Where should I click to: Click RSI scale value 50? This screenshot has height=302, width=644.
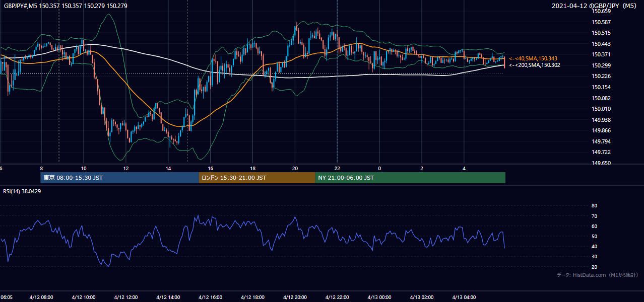pyautogui.click(x=594, y=236)
